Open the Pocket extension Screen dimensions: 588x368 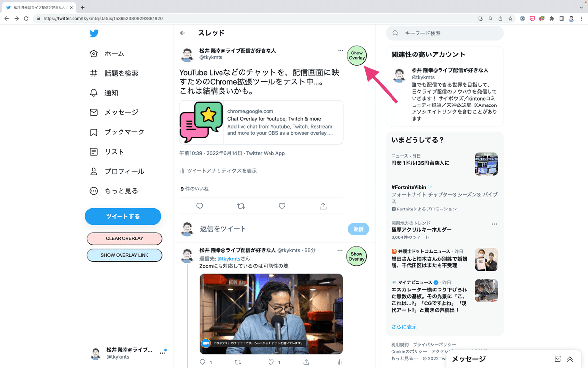(x=533, y=18)
